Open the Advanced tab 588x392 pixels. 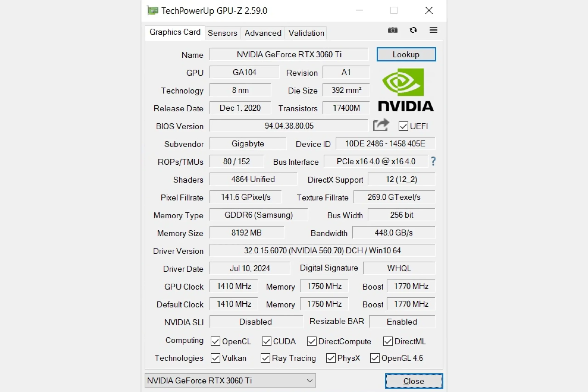263,33
